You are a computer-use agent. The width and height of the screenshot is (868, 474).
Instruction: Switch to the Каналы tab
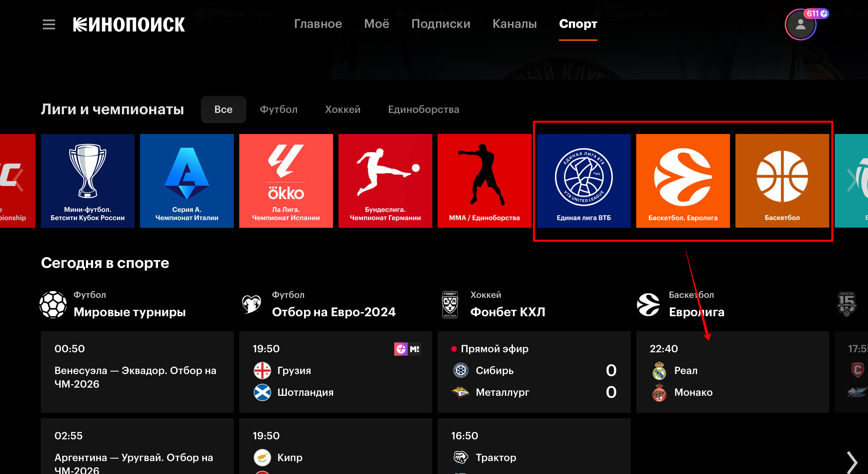[515, 24]
